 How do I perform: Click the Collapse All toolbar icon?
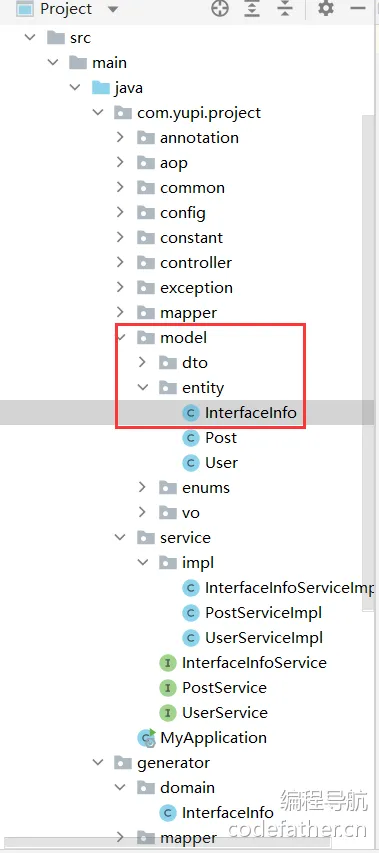(284, 9)
